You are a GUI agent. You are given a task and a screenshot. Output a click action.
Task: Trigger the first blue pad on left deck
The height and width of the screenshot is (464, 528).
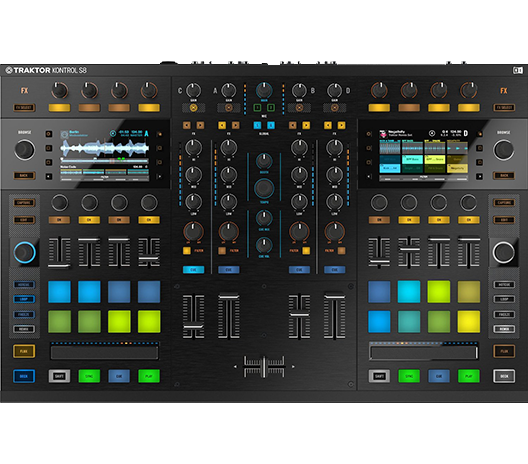pyautogui.click(x=59, y=292)
